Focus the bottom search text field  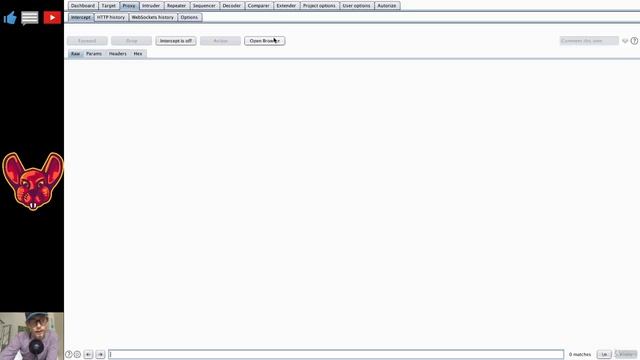(x=336, y=354)
